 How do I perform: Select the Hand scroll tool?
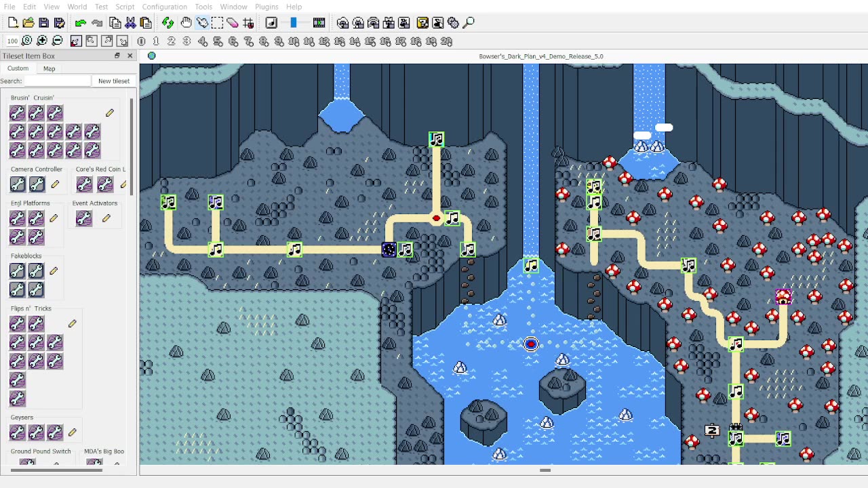(186, 23)
